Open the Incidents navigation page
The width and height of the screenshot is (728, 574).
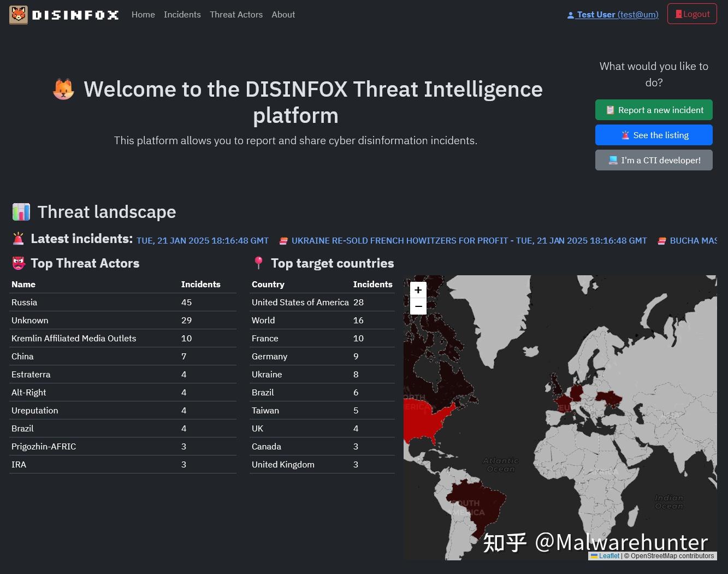point(182,15)
